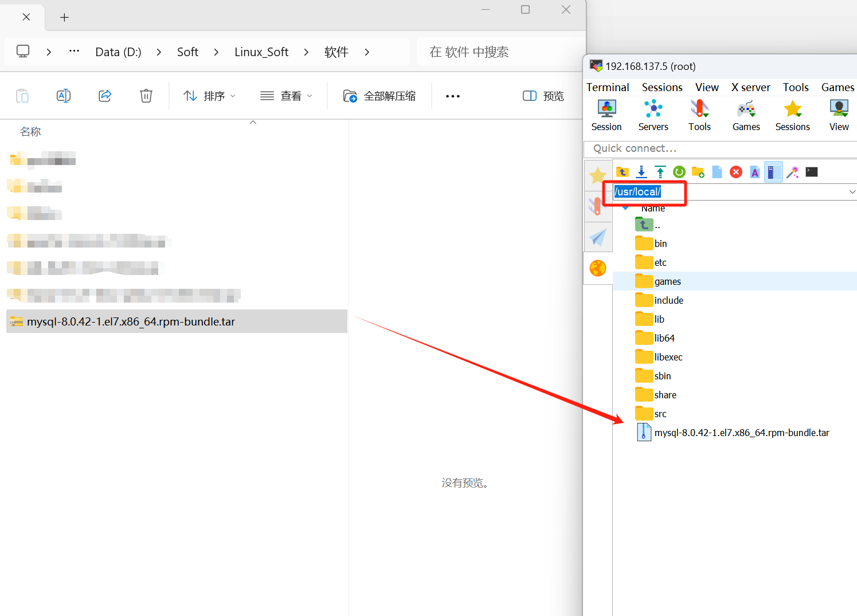This screenshot has height=616, width=857.
Task: Open the three-dots more options in Explorer toolbar
Action: (x=453, y=96)
